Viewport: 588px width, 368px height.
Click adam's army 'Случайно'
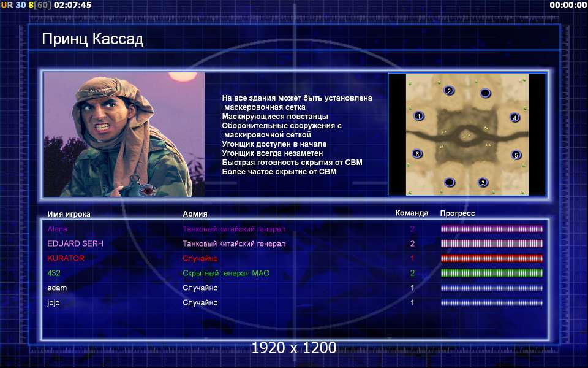[200, 288]
